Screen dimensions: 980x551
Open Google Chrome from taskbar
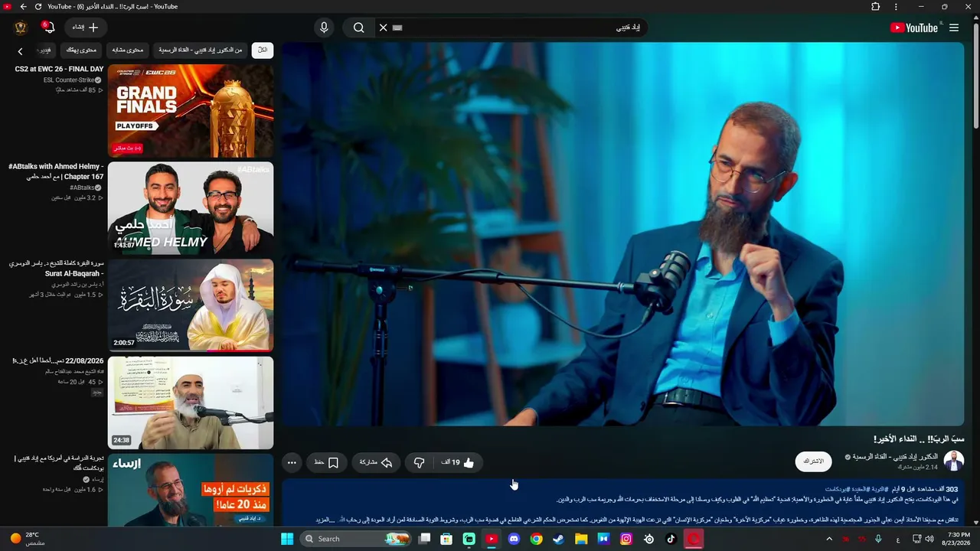pos(536,539)
